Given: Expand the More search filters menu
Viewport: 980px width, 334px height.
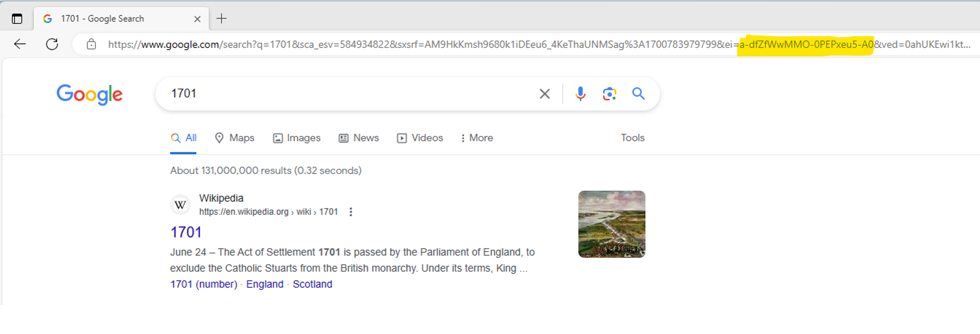Looking at the screenshot, I should pos(477,138).
